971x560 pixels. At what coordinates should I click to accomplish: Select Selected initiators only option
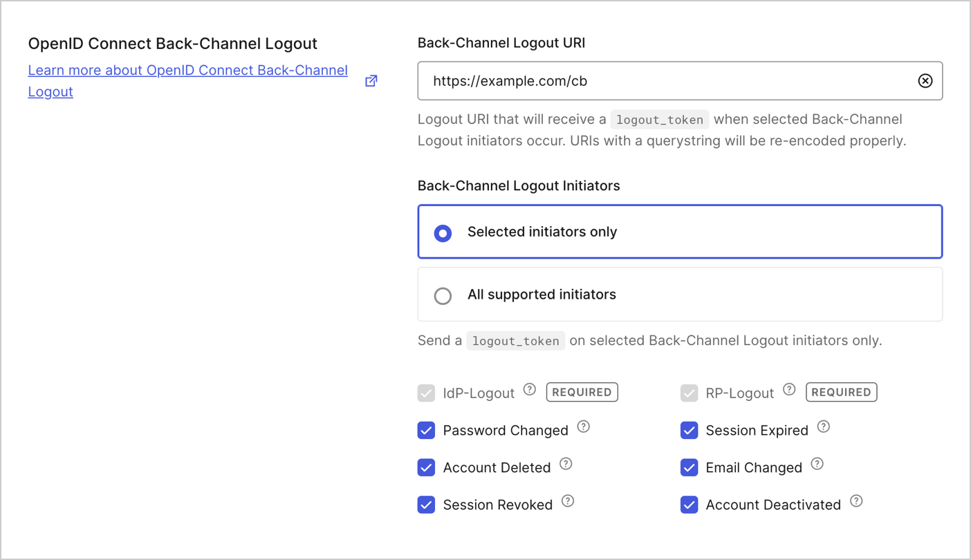(443, 233)
